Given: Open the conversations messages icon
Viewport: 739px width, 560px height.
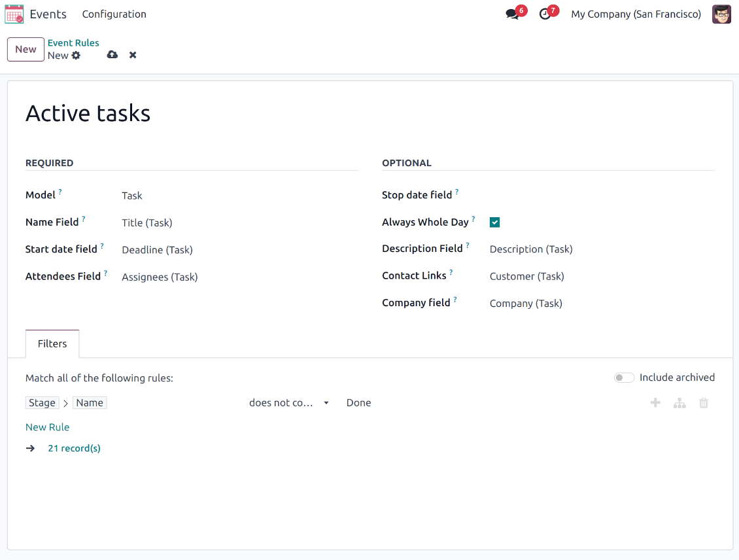Looking at the screenshot, I should click(x=512, y=14).
